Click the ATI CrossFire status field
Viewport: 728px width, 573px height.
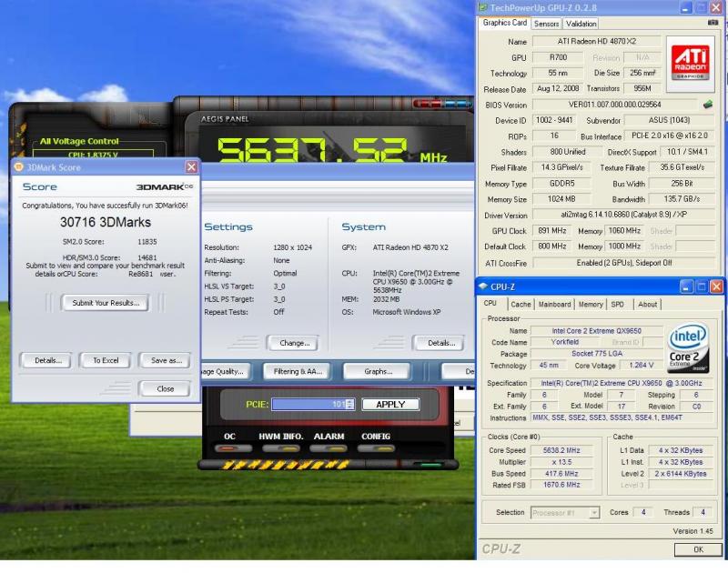point(624,263)
